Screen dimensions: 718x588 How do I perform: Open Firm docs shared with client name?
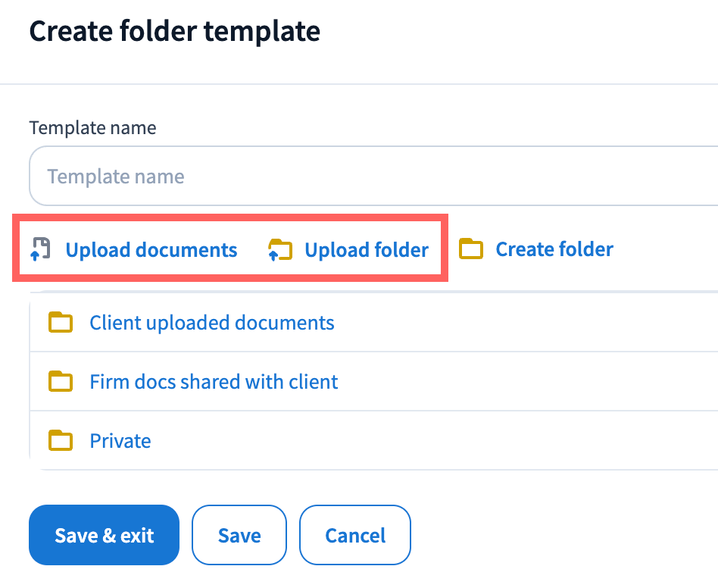[x=214, y=381]
